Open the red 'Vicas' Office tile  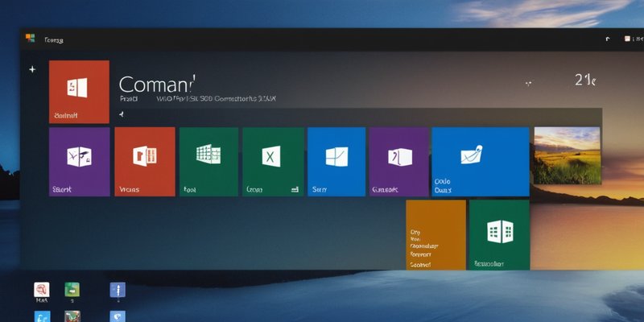click(x=145, y=162)
